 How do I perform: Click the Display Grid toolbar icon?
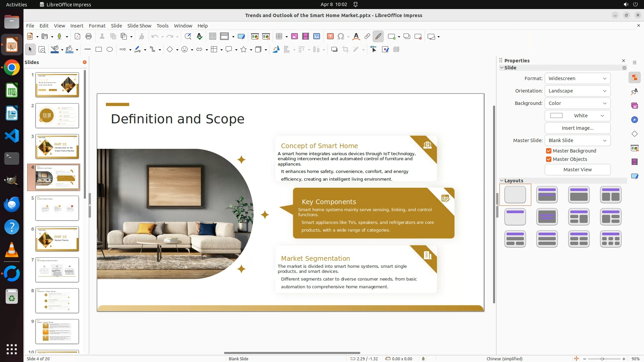pos(212,37)
